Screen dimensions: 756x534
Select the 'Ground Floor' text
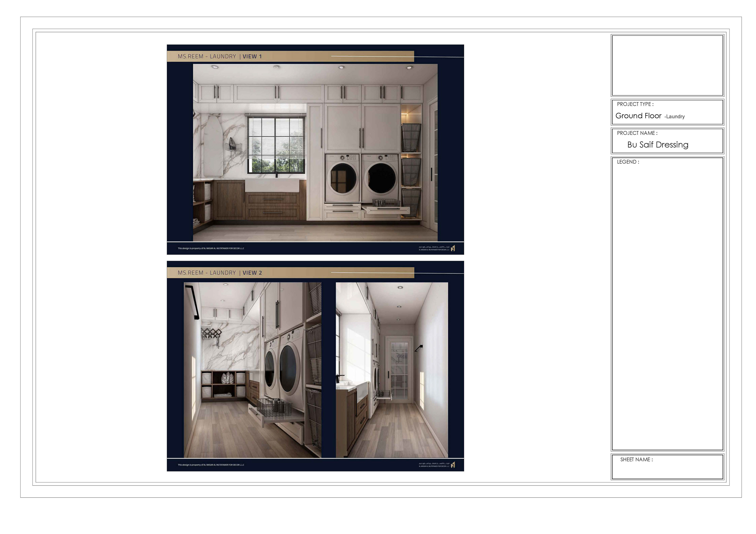pyautogui.click(x=638, y=116)
